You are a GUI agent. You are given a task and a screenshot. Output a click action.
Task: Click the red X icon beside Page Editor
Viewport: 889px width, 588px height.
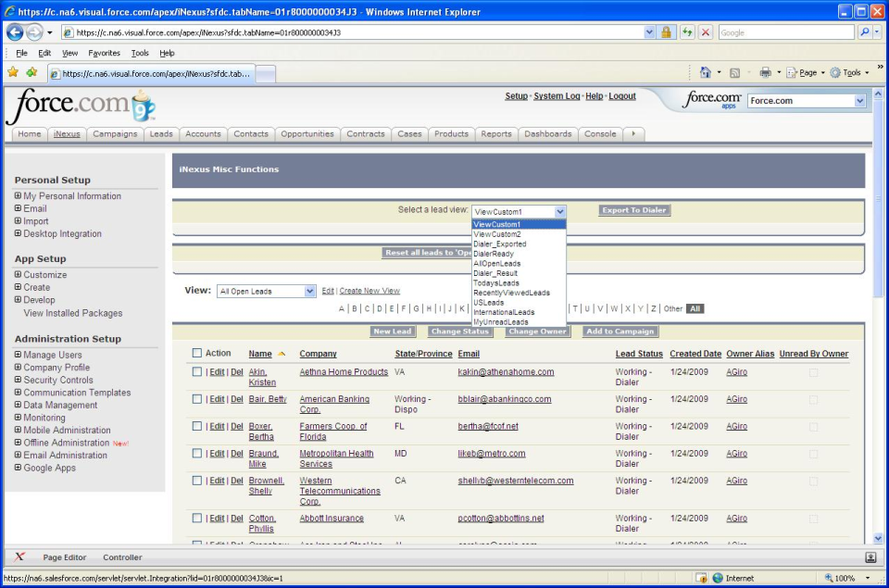click(x=19, y=557)
